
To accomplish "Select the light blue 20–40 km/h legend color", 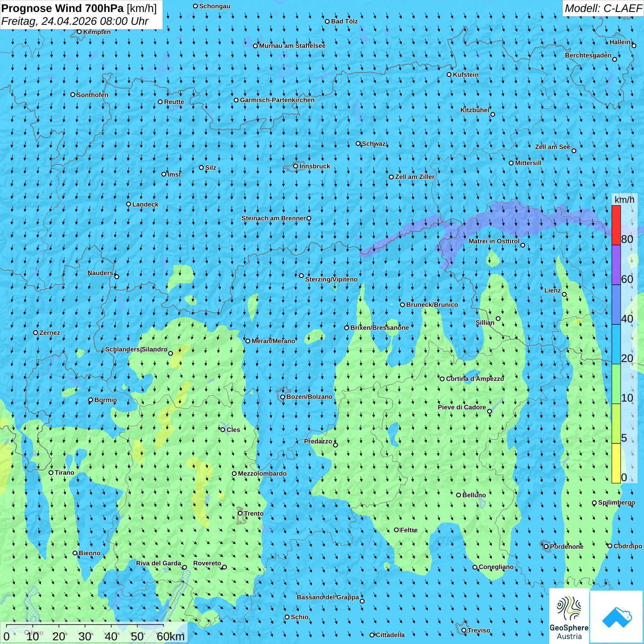I will (x=616, y=344).
